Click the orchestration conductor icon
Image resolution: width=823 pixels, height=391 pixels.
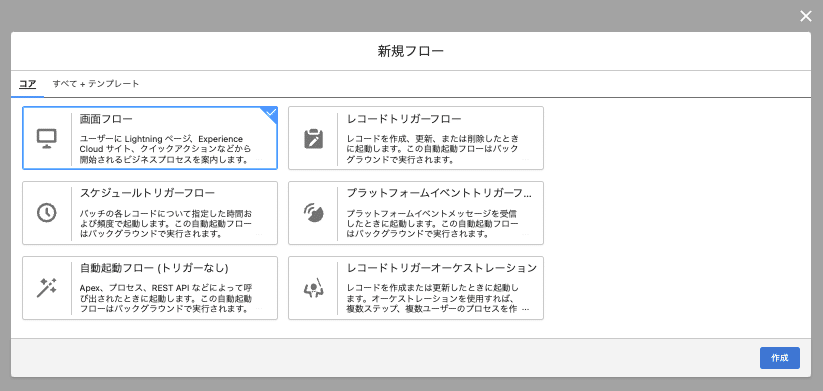tap(313, 288)
